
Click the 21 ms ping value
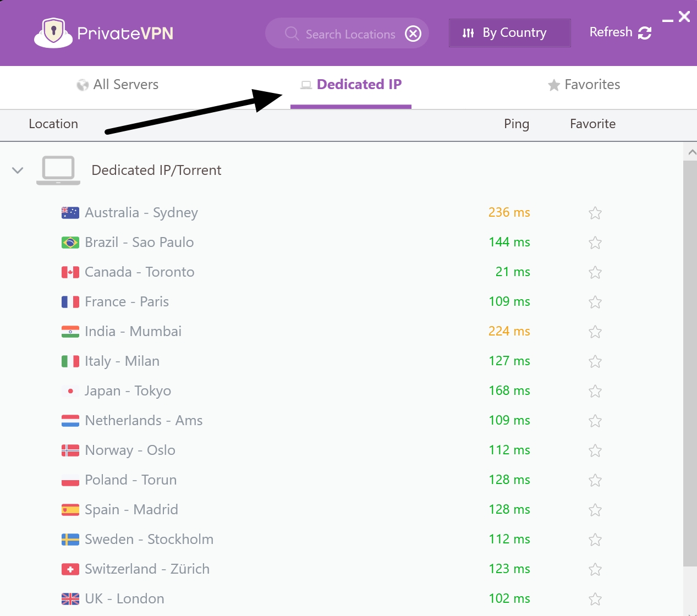(513, 272)
